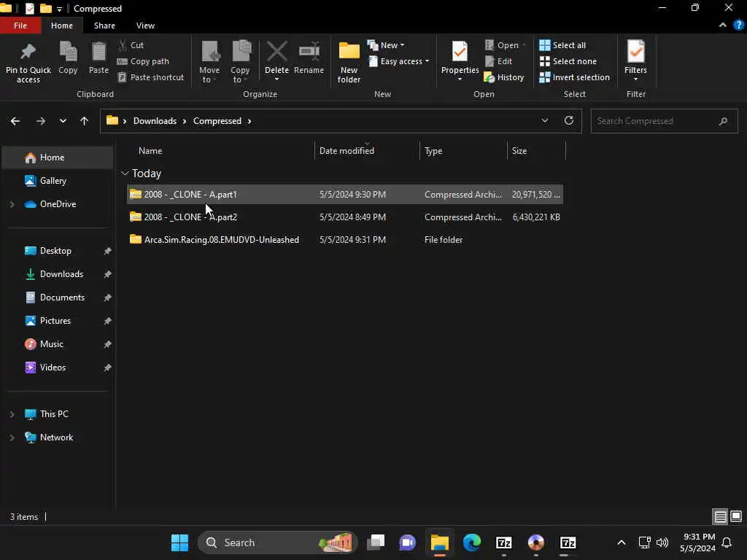The height and width of the screenshot is (560, 747).
Task: Click the Open command in ribbon
Action: 505,45
